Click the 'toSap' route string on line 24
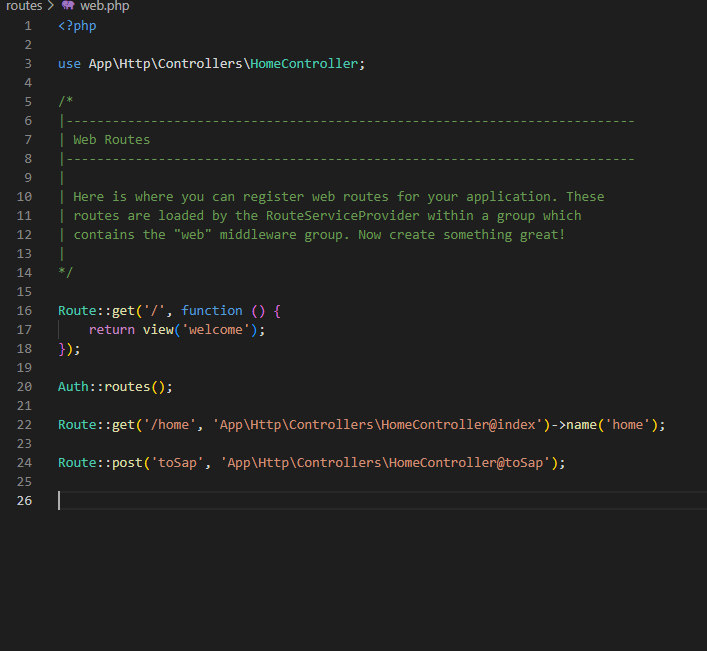 [177, 463]
